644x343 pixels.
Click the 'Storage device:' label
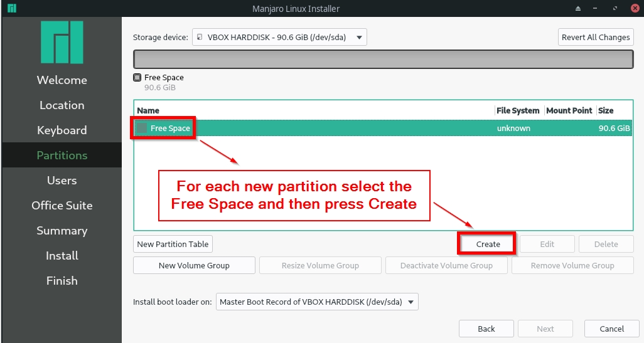coord(161,38)
